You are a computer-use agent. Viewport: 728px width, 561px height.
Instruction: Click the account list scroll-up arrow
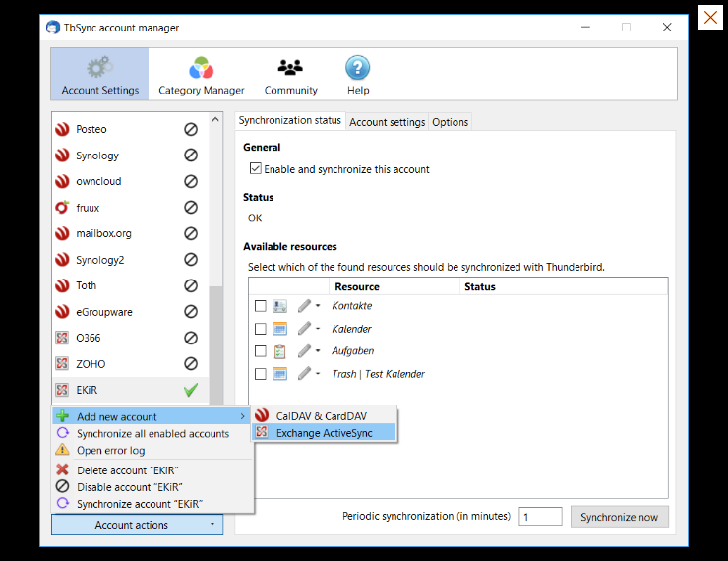pos(215,120)
